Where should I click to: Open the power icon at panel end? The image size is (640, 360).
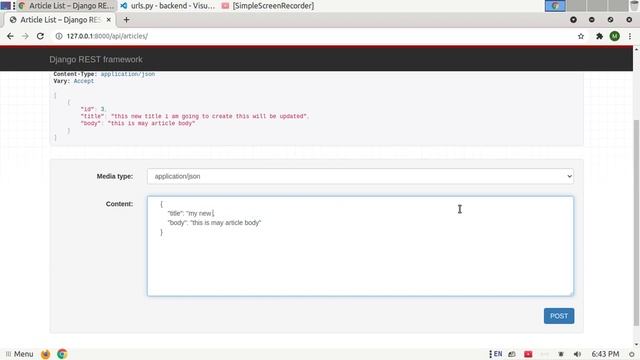631,354
